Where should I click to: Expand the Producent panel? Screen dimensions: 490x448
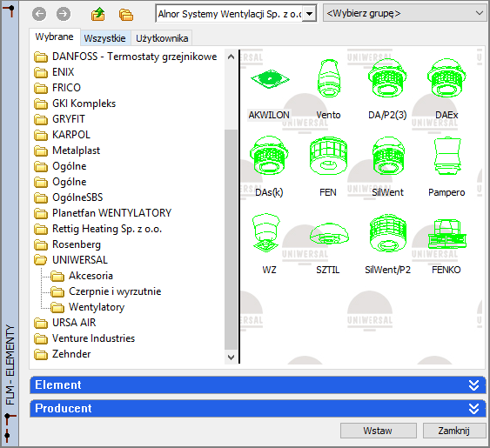tap(258, 408)
